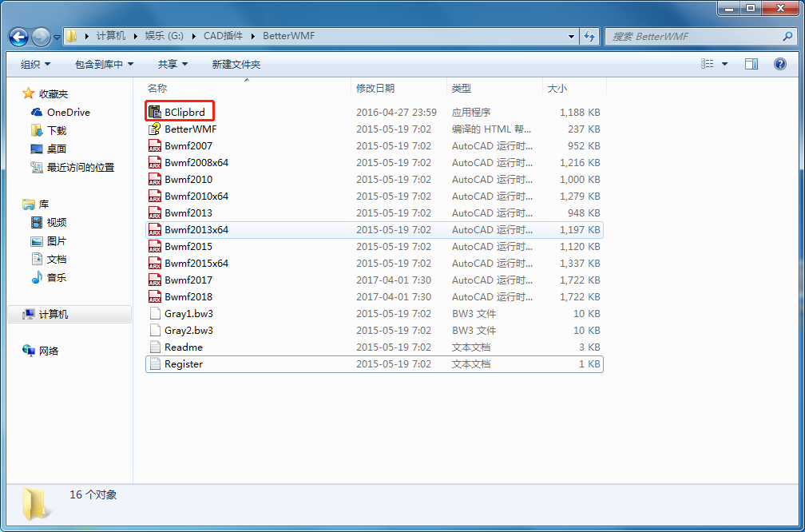Click the 编译的 HTML type cell
Viewport: 805px width, 532px height.
point(491,129)
